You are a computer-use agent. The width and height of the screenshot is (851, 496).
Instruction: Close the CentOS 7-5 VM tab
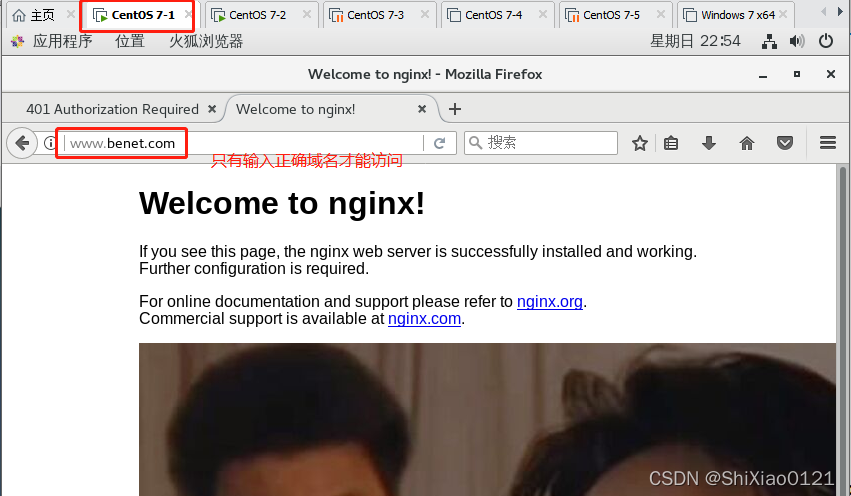pyautogui.click(x=661, y=15)
